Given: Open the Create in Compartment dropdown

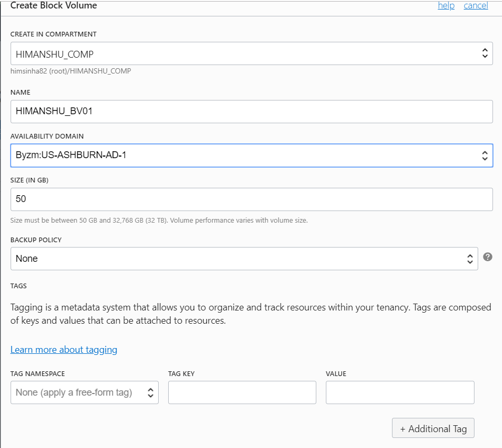Looking at the screenshot, I should click(252, 53).
